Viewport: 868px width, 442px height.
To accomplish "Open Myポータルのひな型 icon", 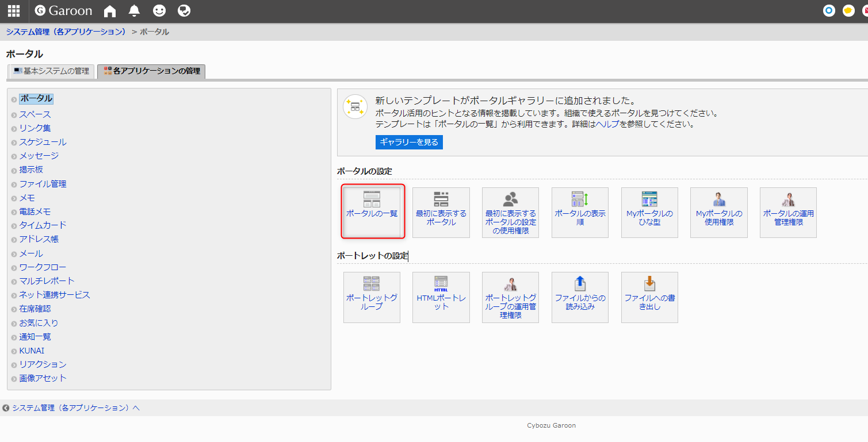I will click(x=649, y=211).
